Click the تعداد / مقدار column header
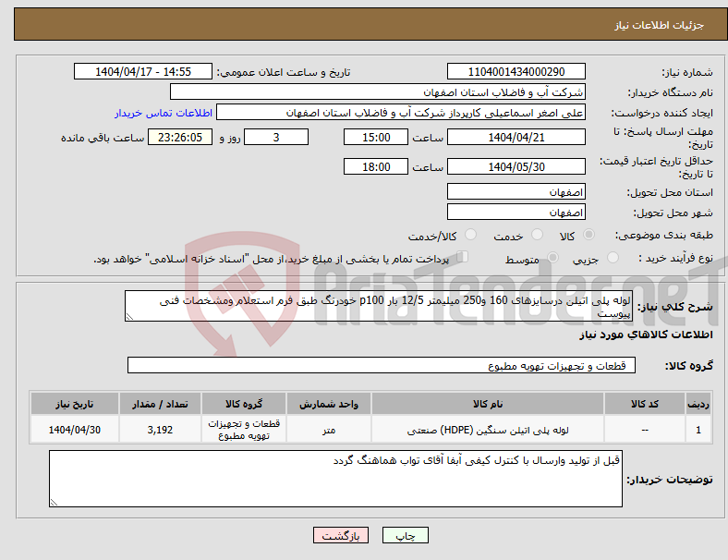 160,404
